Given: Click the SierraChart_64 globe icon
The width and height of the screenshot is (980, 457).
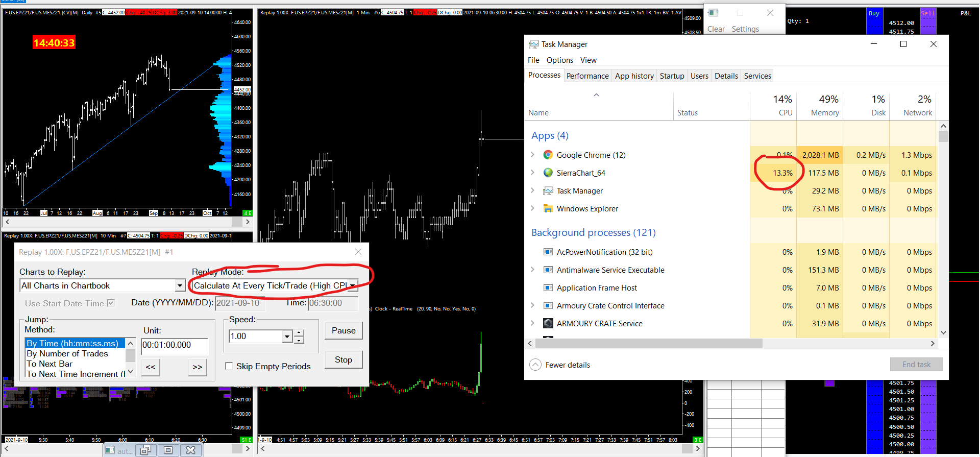Looking at the screenshot, I should (548, 173).
